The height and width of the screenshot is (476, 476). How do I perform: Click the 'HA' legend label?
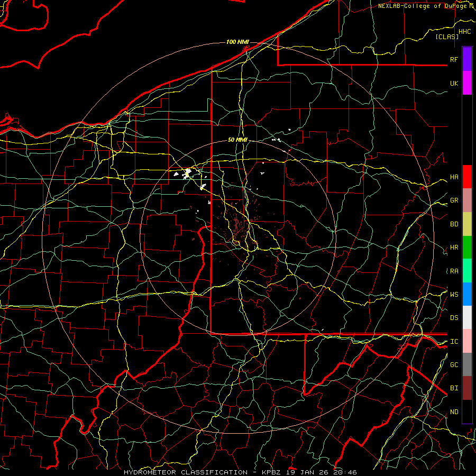pyautogui.click(x=454, y=177)
